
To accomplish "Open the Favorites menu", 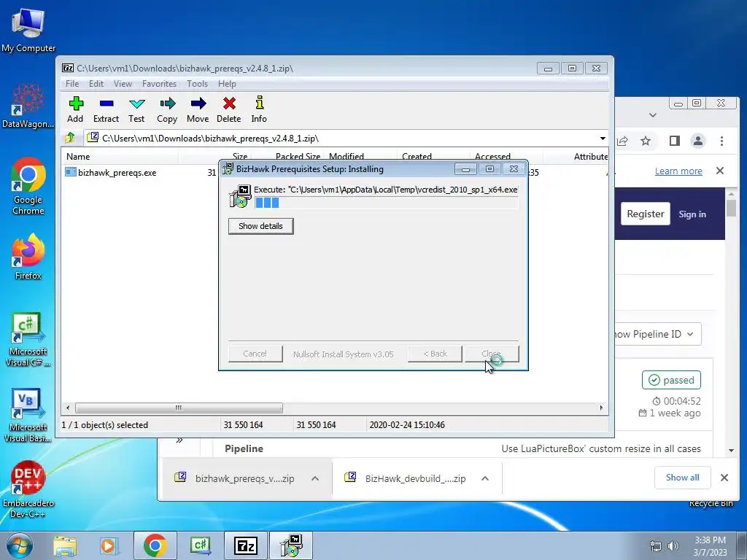I will (159, 84).
